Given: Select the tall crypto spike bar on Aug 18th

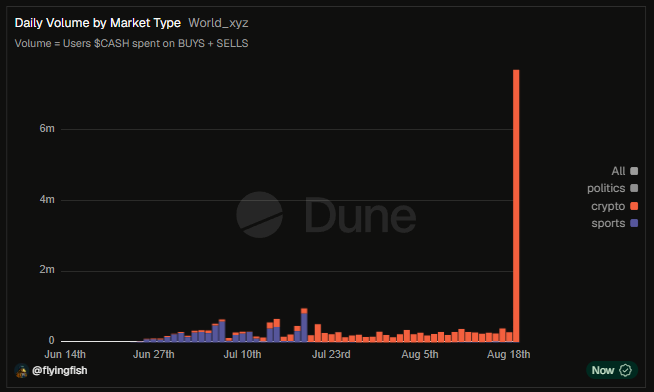Looking at the screenshot, I should (516, 206).
